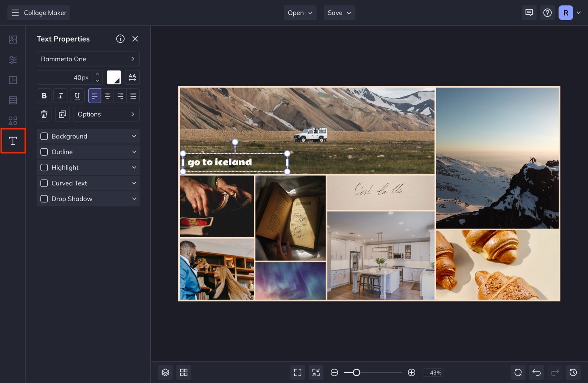Enable Curved Text
This screenshot has height=383, width=588.
tap(44, 183)
